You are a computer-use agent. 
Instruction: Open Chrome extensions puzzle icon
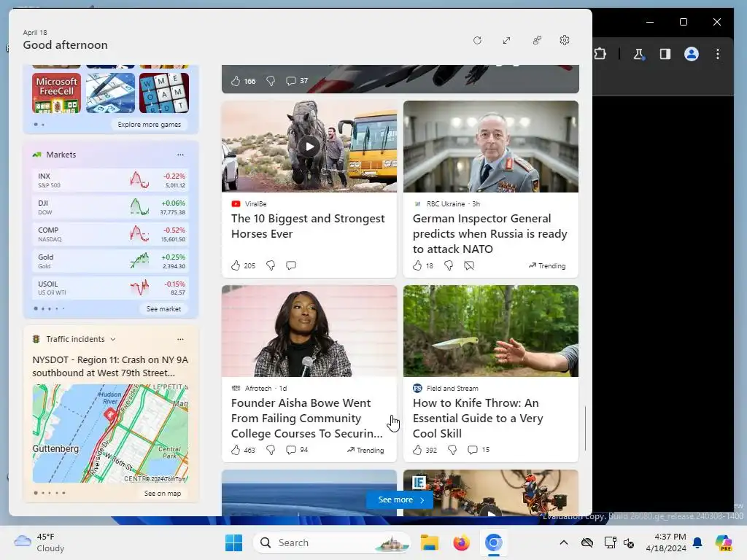click(600, 54)
